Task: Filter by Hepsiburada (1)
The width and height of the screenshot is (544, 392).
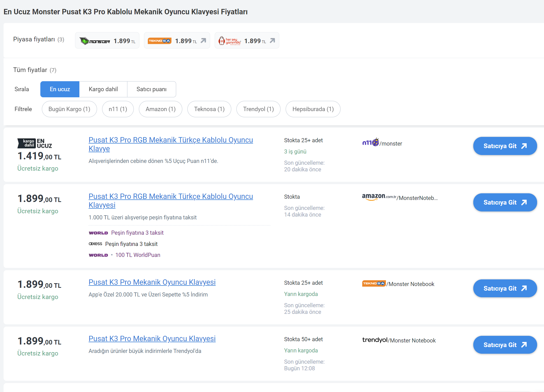Action: tap(313, 109)
